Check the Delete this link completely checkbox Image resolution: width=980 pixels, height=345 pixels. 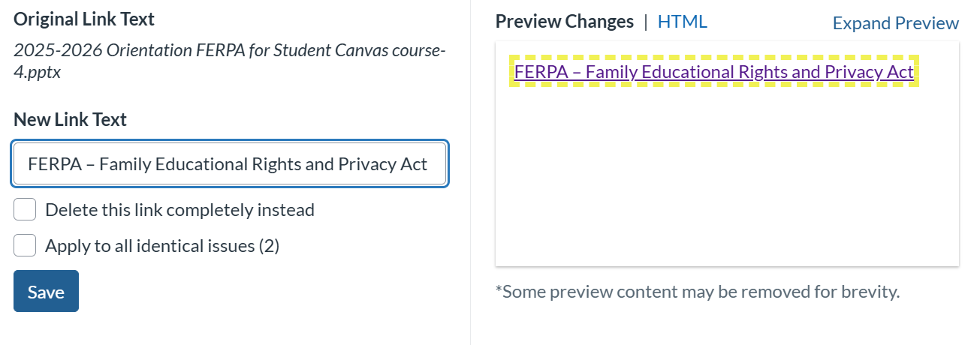(25, 210)
